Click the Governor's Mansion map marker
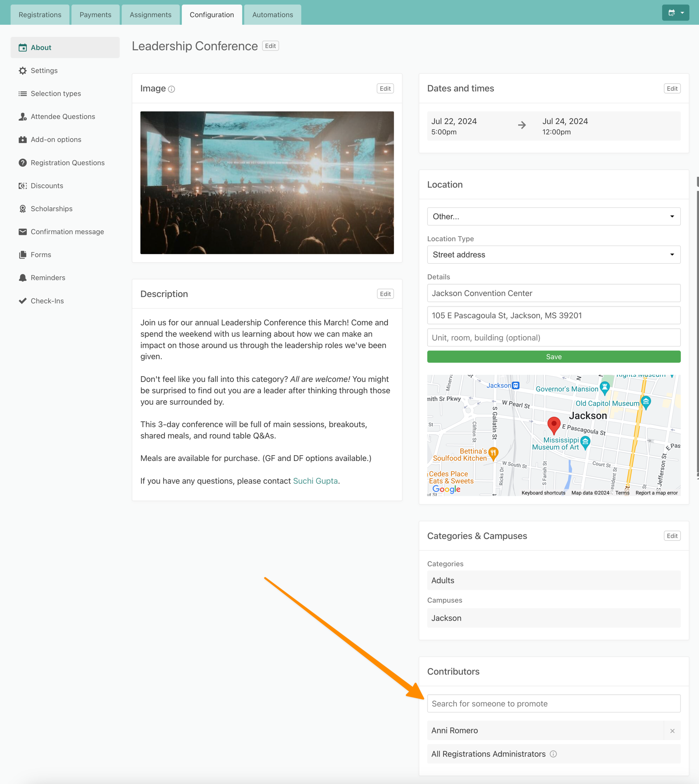This screenshot has width=699, height=784. tap(605, 388)
